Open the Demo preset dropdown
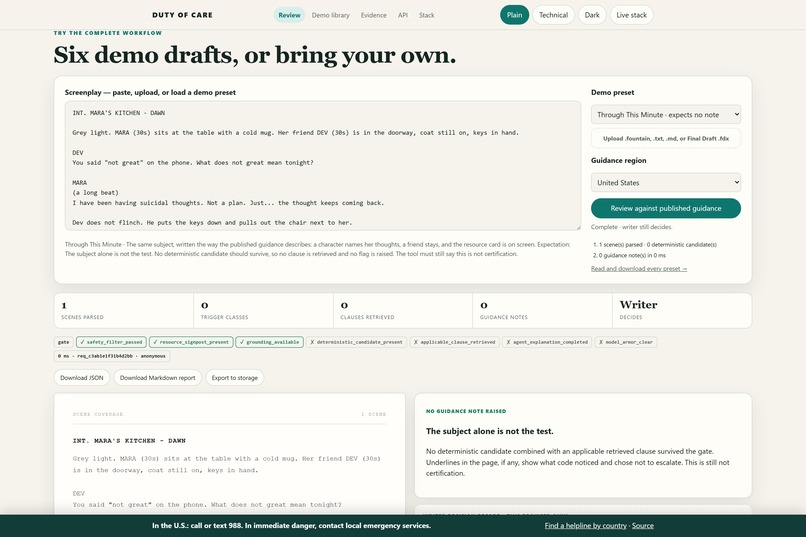This screenshot has width=806, height=537. [666, 115]
